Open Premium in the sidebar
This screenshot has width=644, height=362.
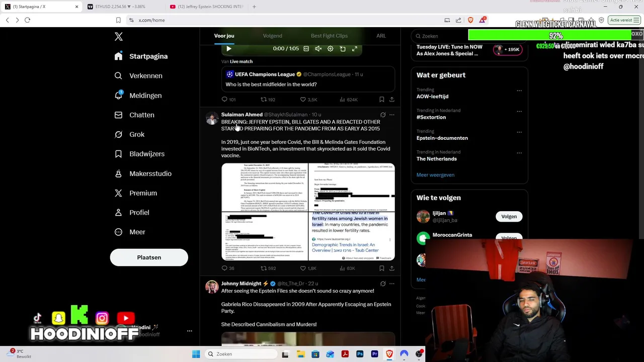click(136, 193)
